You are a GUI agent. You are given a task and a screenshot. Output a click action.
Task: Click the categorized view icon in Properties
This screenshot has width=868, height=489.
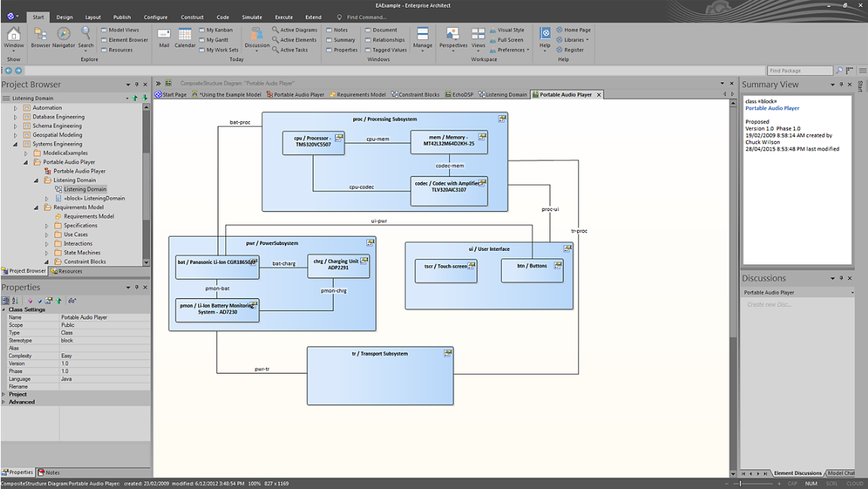5,300
